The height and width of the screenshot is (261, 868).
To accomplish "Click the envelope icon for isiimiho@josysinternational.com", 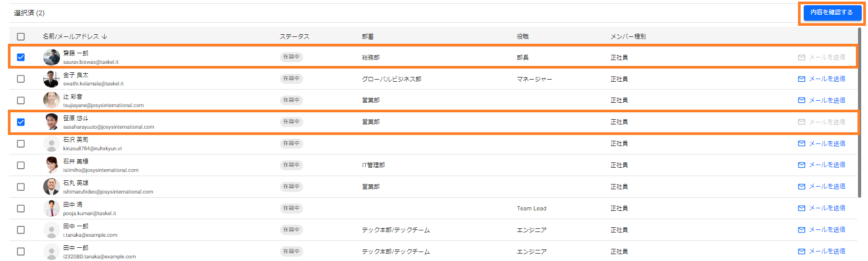I will (x=802, y=165).
